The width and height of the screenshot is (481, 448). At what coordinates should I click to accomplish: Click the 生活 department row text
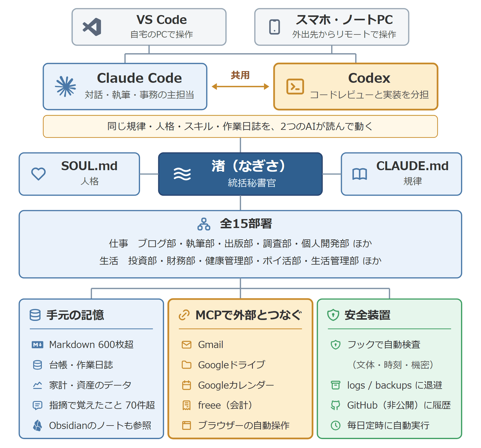coord(240,261)
